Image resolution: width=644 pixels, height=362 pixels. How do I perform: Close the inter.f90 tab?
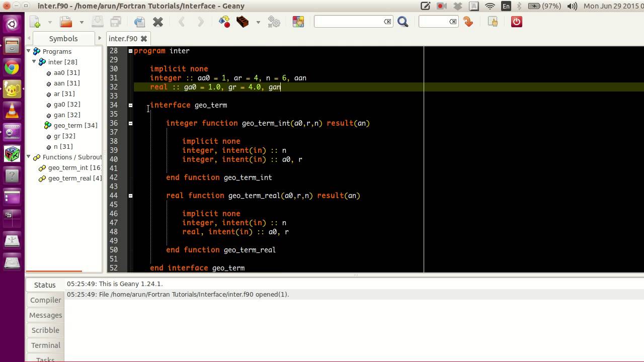pos(144,39)
